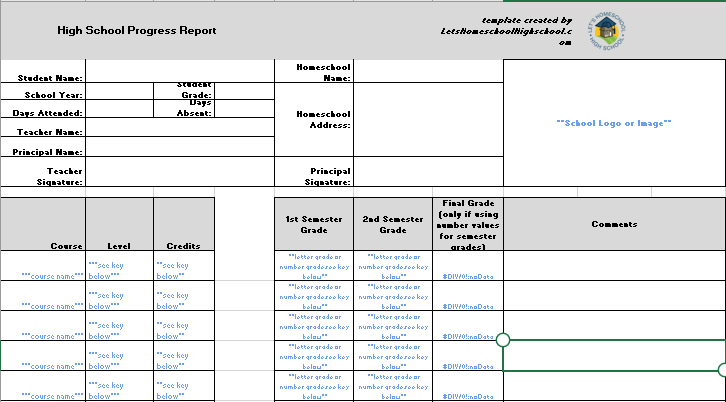This screenshot has width=726, height=402.
Task: Click the green-outlined selected Comments cell
Action: (x=614, y=356)
